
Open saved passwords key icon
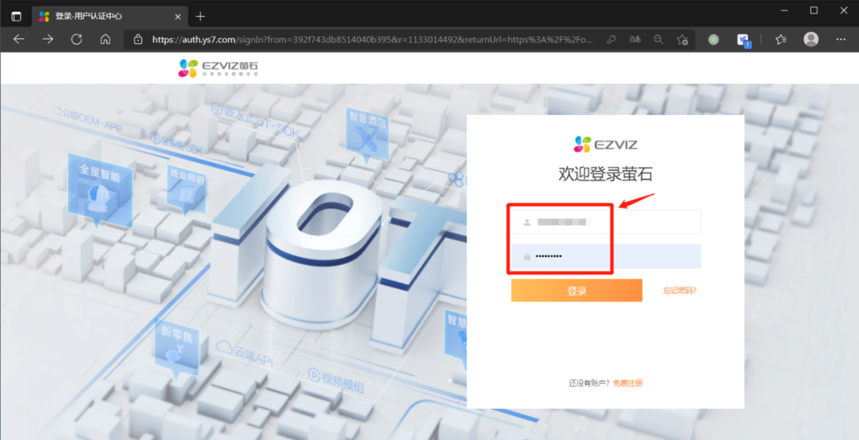[611, 39]
